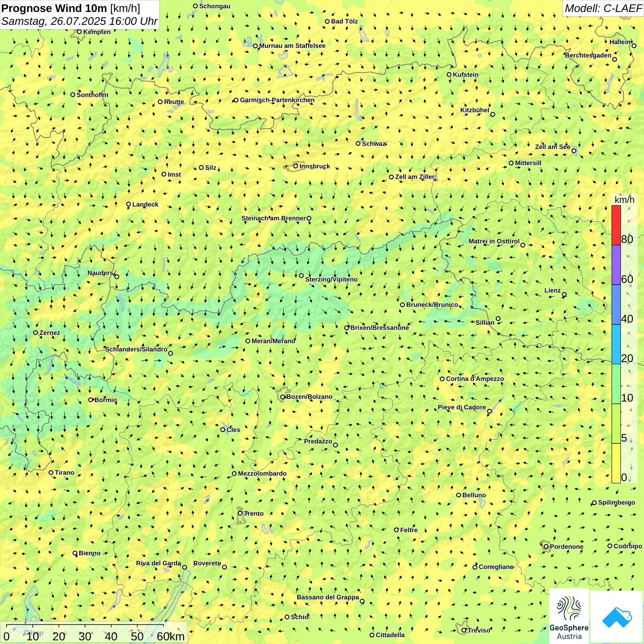Click the 'Codroipo' label

point(628,546)
